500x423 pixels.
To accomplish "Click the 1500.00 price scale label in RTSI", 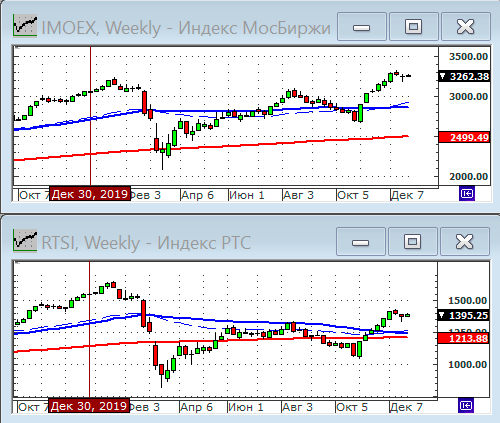I will (x=467, y=301).
